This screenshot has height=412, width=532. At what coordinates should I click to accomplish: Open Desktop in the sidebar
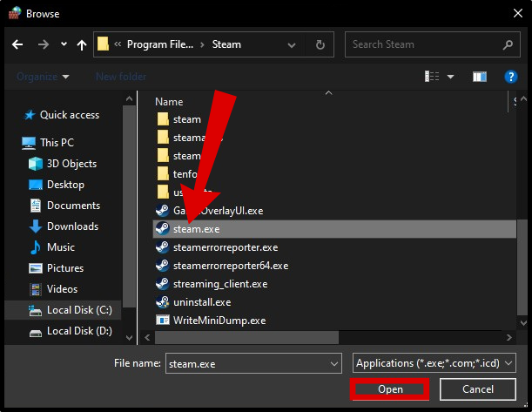[65, 185]
